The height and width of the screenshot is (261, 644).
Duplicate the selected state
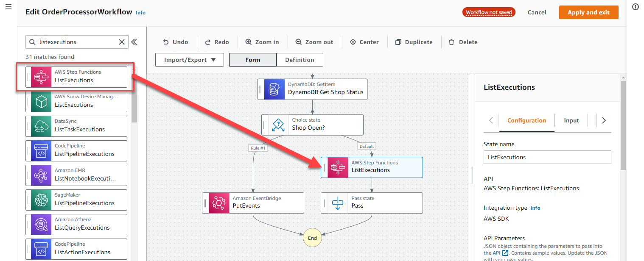click(414, 42)
